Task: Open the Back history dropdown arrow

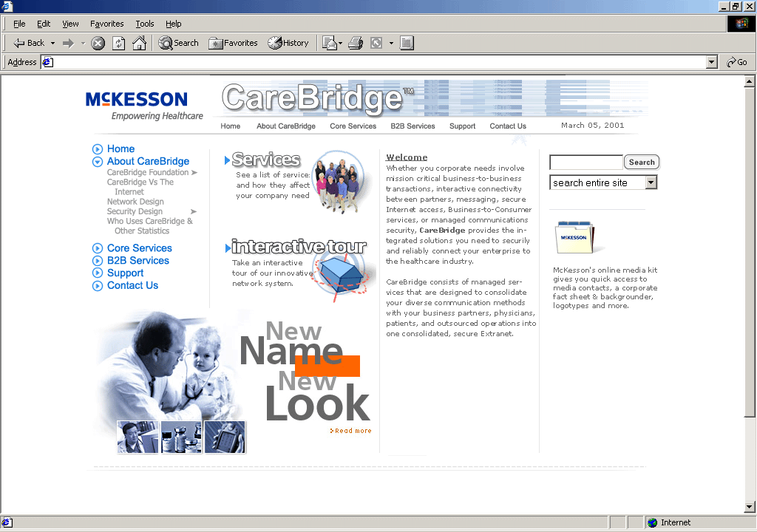Action: point(52,43)
